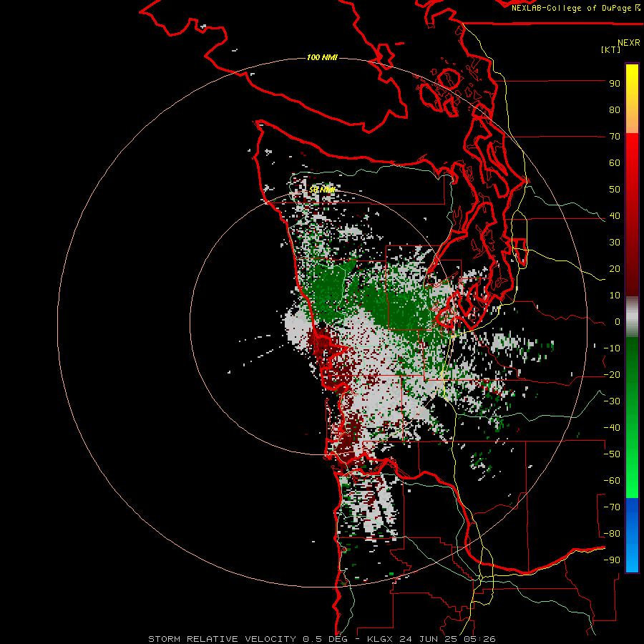Click the -30 scale value
644x644 pixels.
click(x=612, y=401)
